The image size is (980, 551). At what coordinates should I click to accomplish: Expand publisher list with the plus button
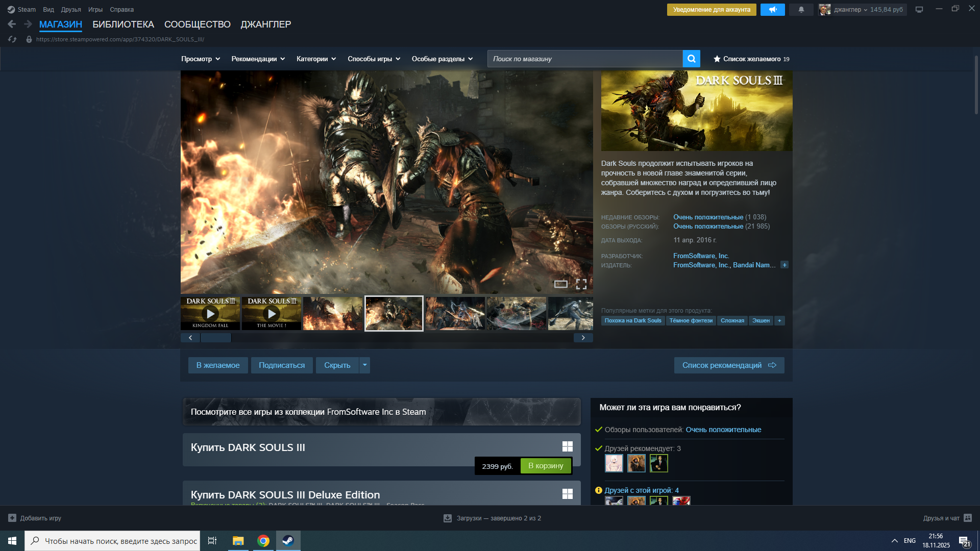785,265
